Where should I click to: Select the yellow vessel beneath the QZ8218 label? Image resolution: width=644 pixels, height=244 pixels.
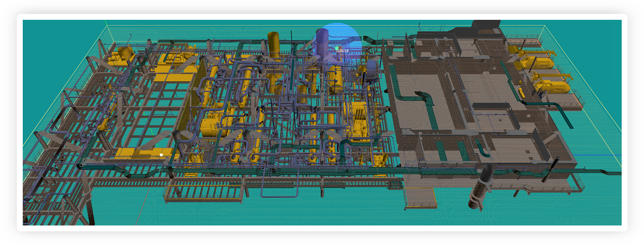(x=336, y=78)
